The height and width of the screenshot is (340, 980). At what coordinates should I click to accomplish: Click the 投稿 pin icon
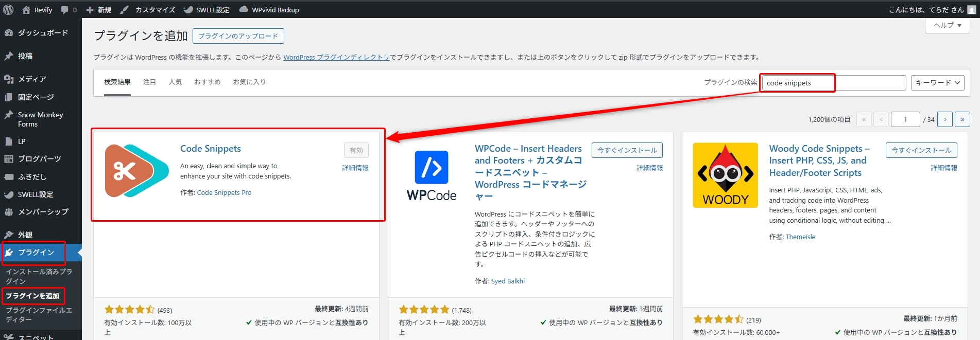9,56
